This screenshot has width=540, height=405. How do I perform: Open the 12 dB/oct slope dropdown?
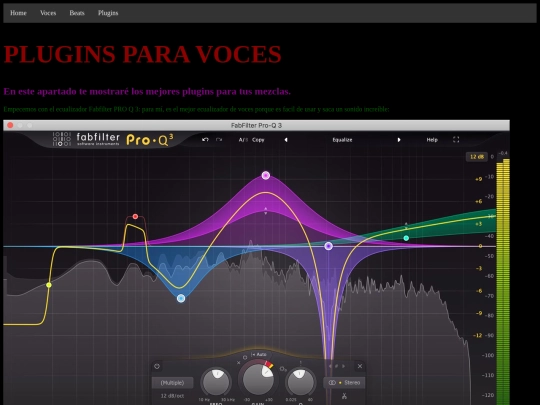tap(172, 396)
